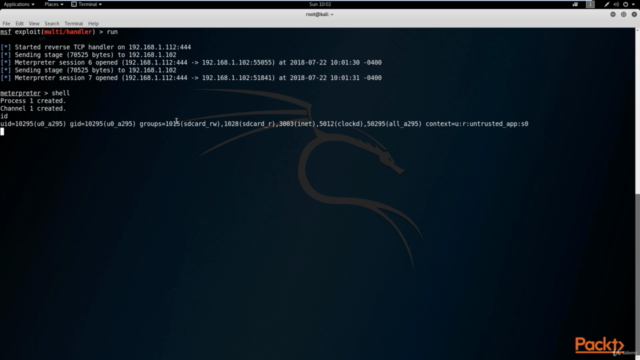Screen dimensions: 640x360
Task: Maximize the root@kali terminal window
Action: click(x=623, y=14)
